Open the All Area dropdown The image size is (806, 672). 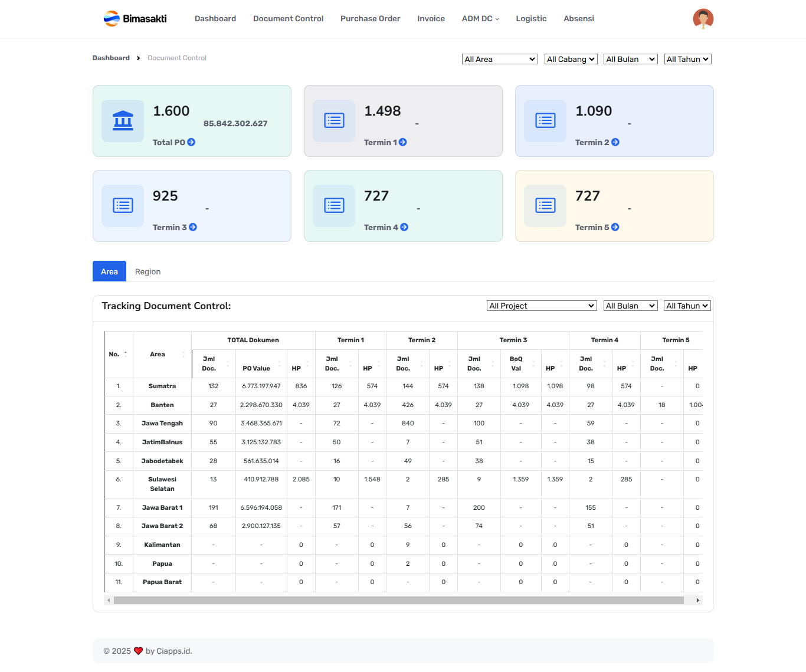[499, 59]
